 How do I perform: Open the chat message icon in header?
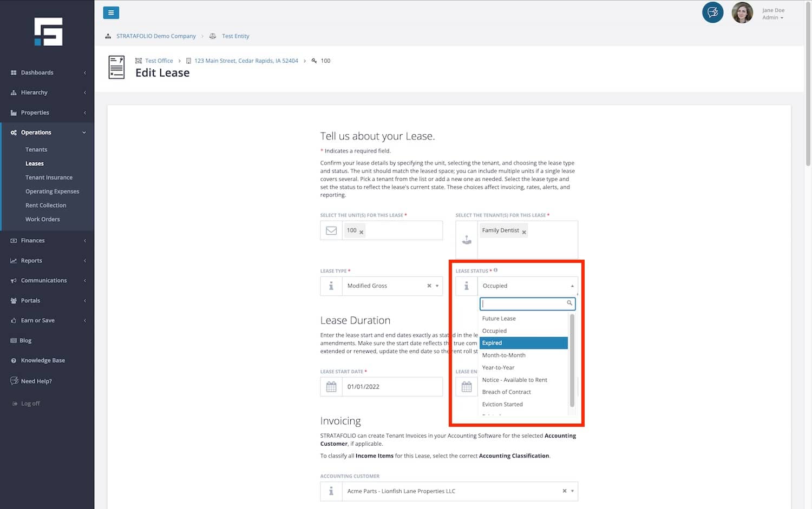(712, 12)
